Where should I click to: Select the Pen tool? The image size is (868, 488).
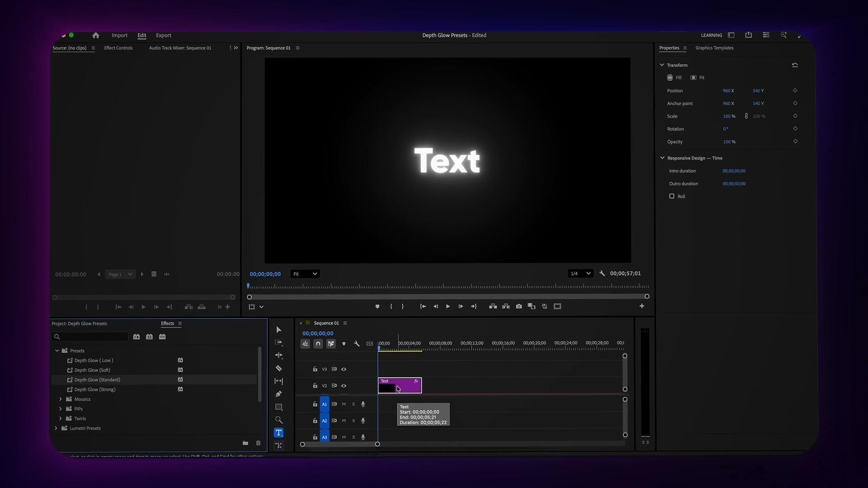278,394
